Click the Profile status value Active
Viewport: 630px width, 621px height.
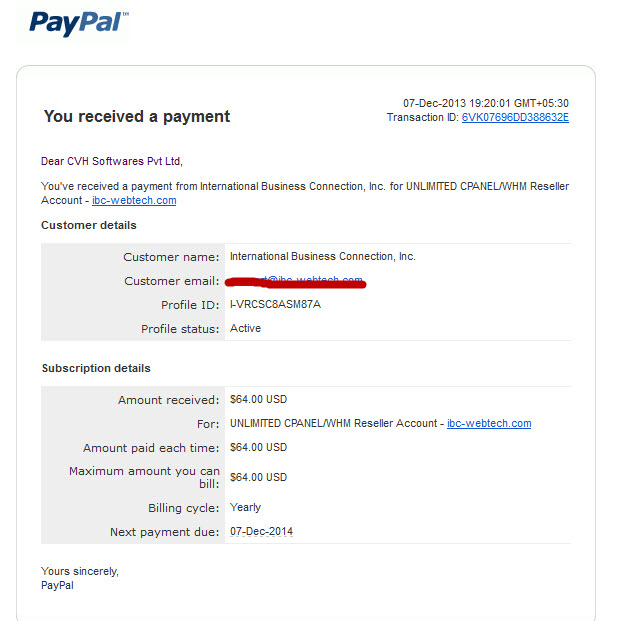[245, 329]
